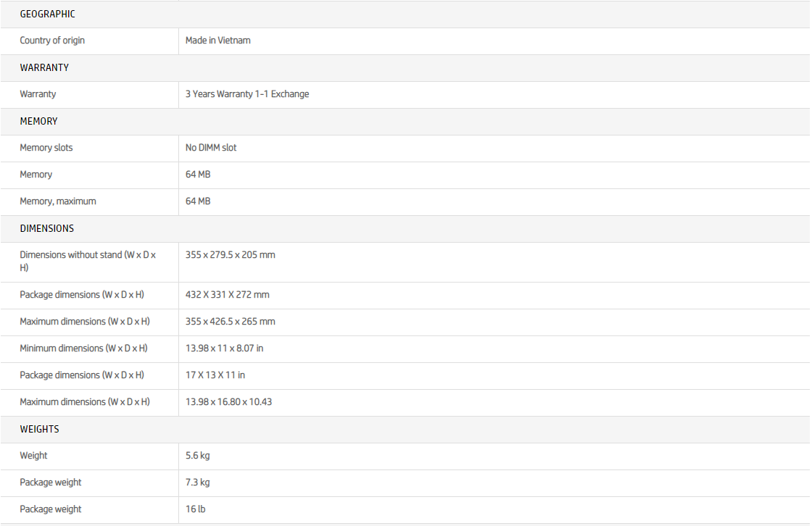Select the Memory, maximum label

pos(58,201)
